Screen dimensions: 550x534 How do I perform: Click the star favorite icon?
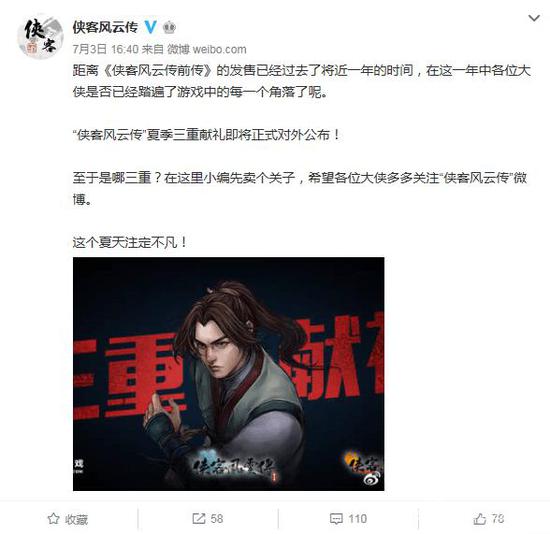(53, 519)
